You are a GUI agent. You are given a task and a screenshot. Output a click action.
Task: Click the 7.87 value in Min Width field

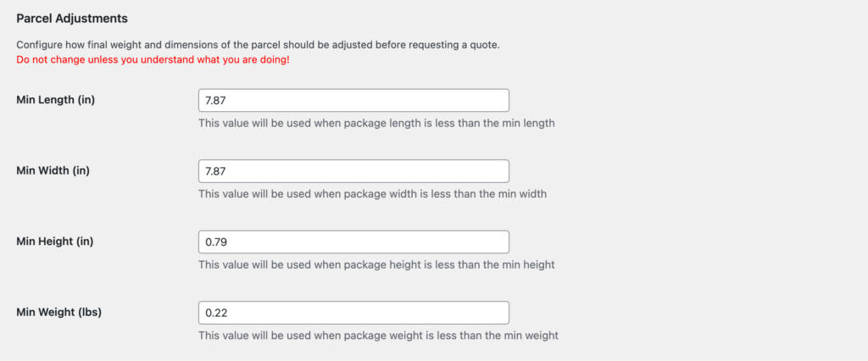tap(216, 171)
